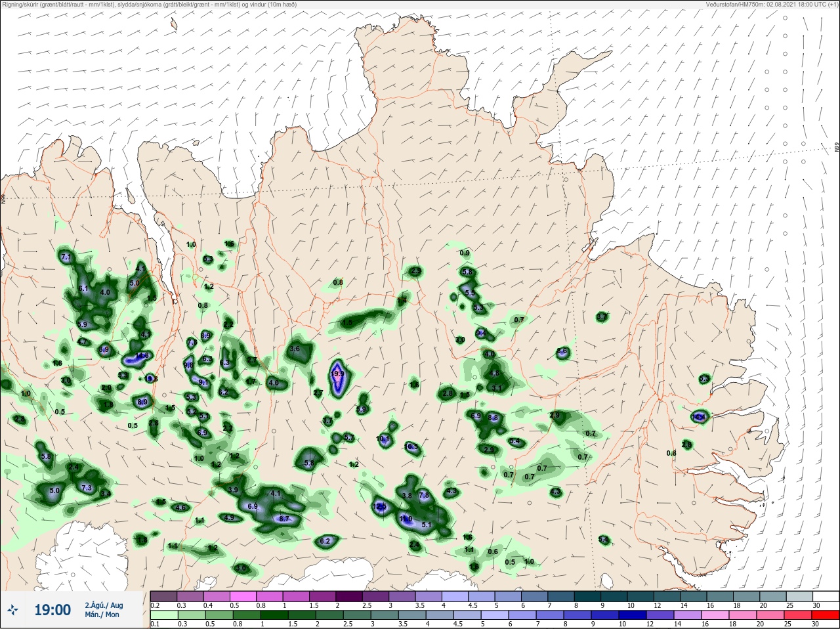
Task: Click the 9.8 precipitation value
Action: pyautogui.click(x=188, y=365)
